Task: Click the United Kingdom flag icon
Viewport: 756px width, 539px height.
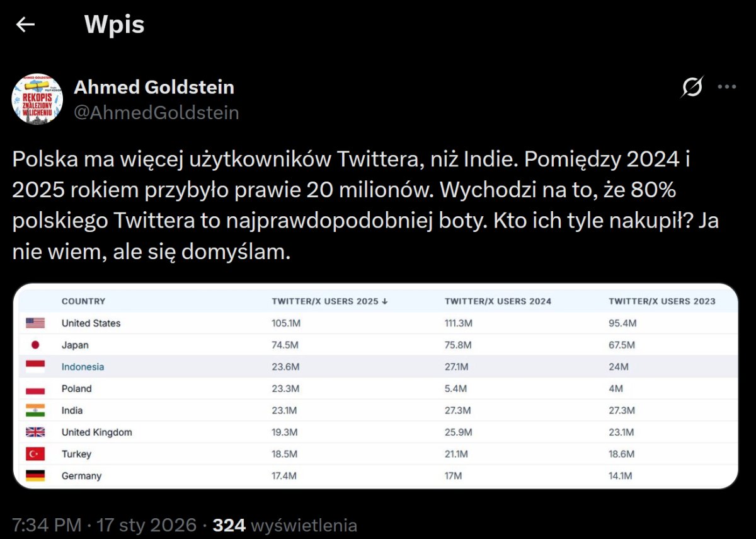Action: pyautogui.click(x=35, y=432)
